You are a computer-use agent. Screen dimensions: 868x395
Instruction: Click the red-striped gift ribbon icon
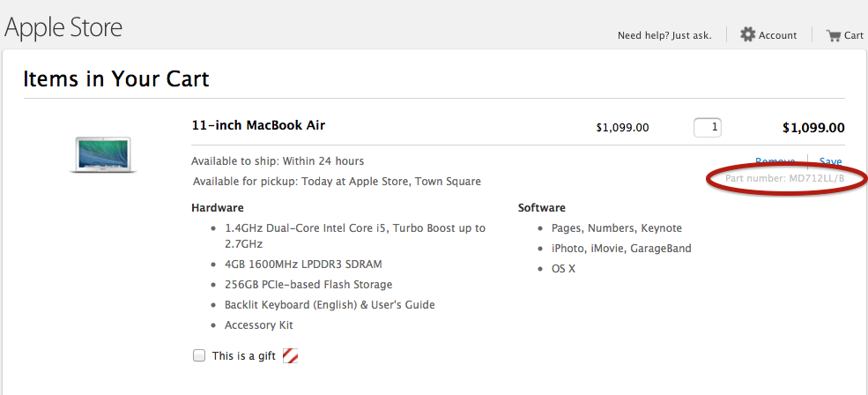(290, 355)
